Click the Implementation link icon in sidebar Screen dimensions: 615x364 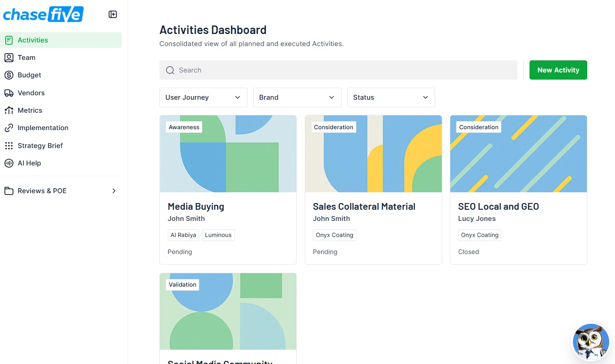pos(9,128)
